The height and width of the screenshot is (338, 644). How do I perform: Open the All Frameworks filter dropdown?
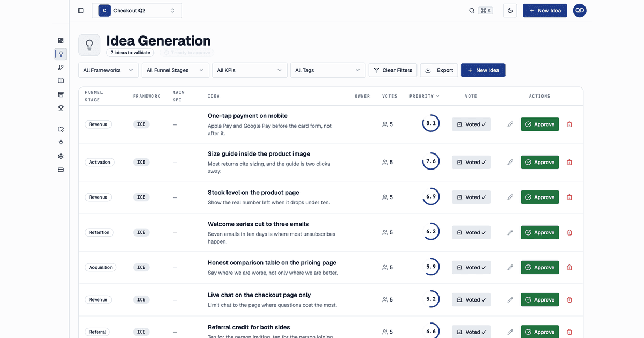pyautogui.click(x=108, y=70)
